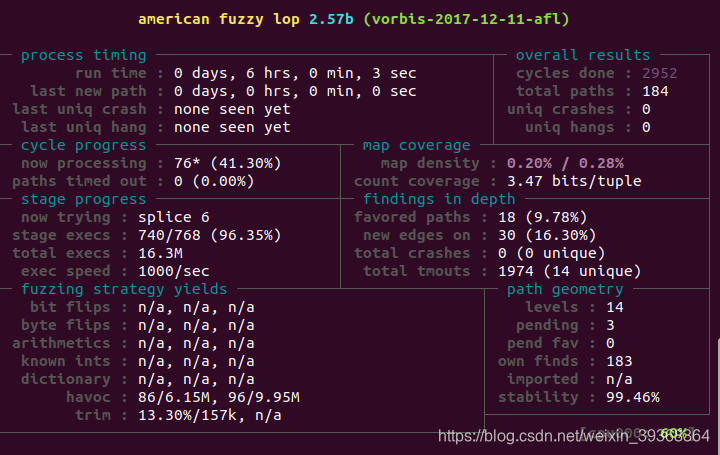This screenshot has height=455, width=720.
Task: Click the 'map coverage' section header
Action: tap(416, 145)
